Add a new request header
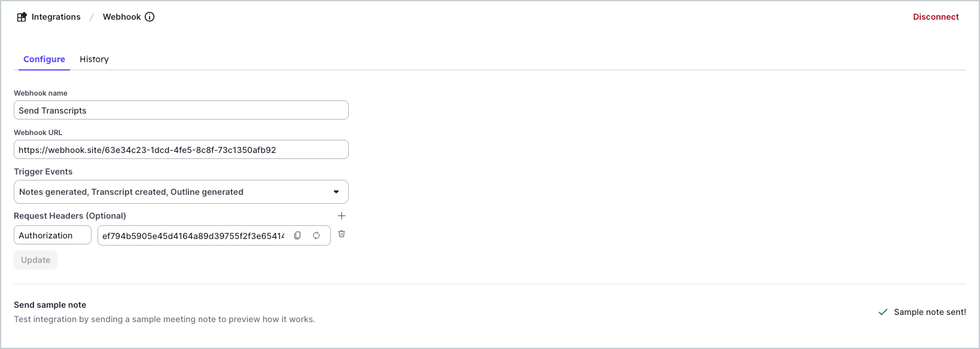980x349 pixels. point(342,216)
